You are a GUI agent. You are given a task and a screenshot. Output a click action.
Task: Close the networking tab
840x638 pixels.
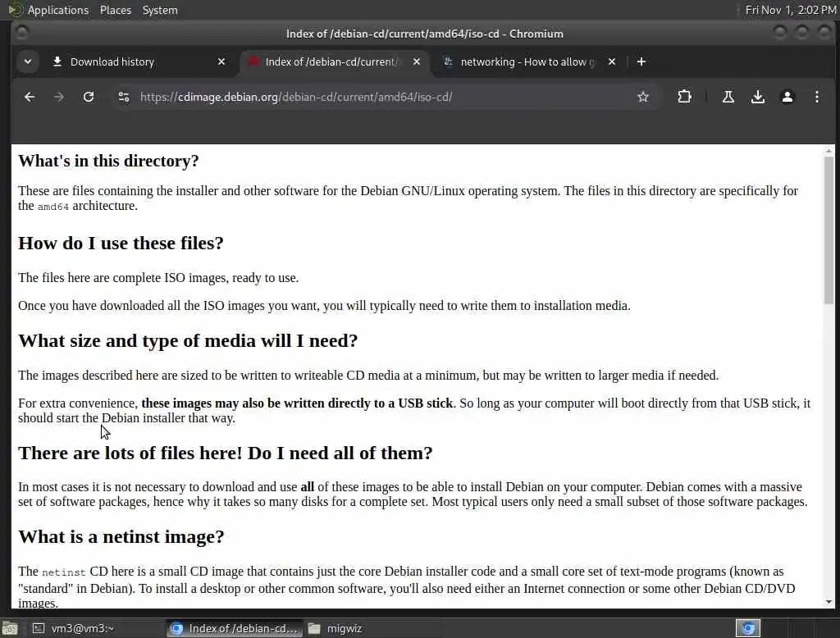[x=612, y=62]
